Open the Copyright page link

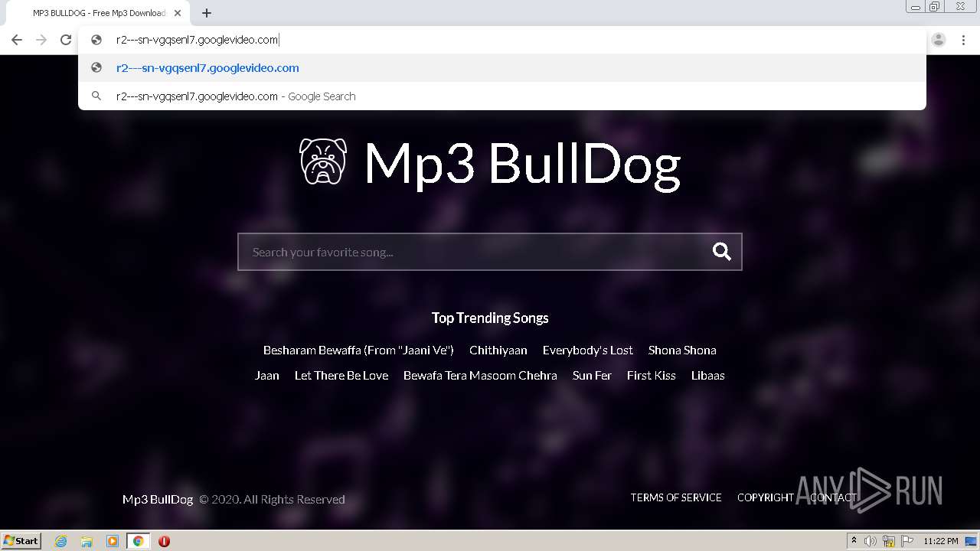[766, 497]
